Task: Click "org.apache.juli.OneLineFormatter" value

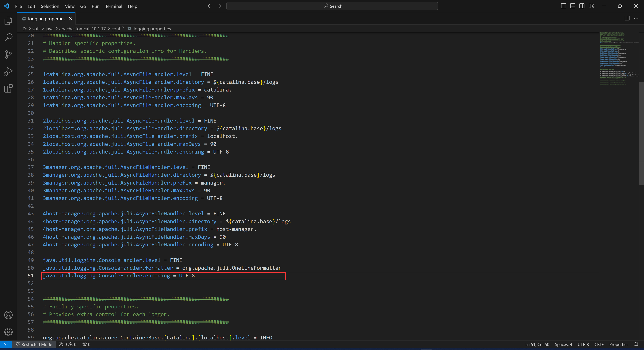Action: point(232,268)
